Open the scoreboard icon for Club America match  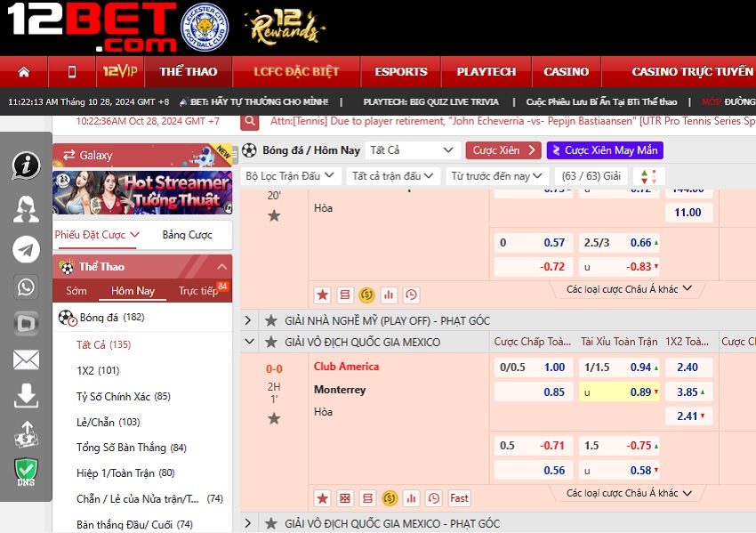(x=345, y=498)
